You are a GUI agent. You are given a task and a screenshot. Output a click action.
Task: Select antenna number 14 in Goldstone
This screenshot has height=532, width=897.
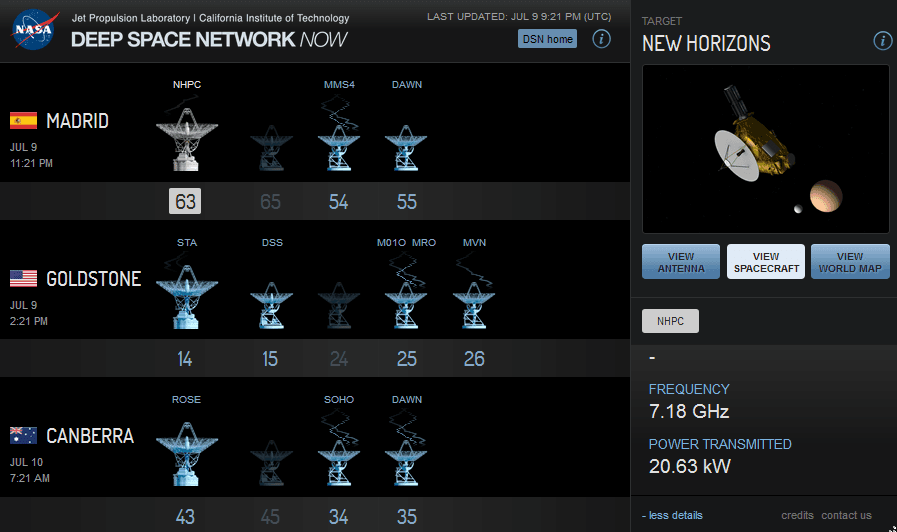tap(184, 359)
